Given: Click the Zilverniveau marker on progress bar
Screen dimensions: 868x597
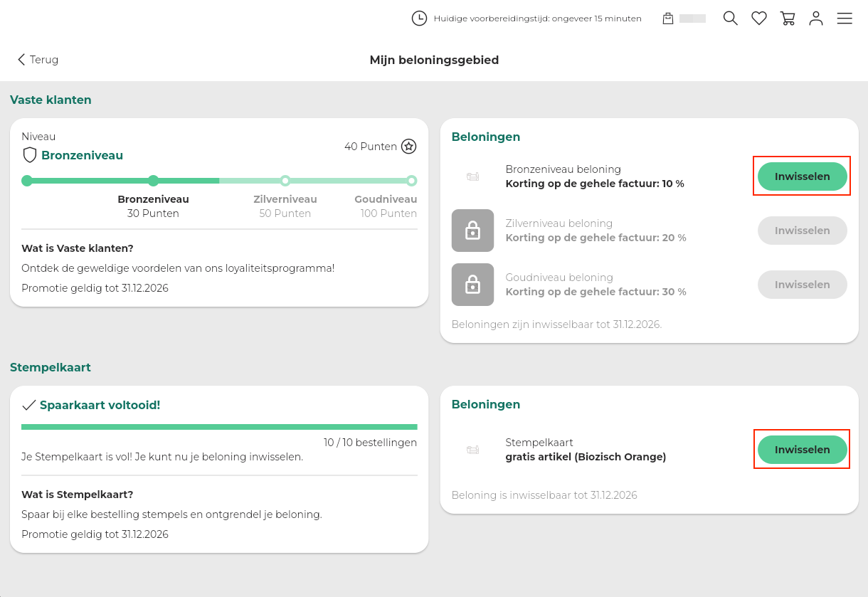Looking at the screenshot, I should pyautogui.click(x=285, y=181).
